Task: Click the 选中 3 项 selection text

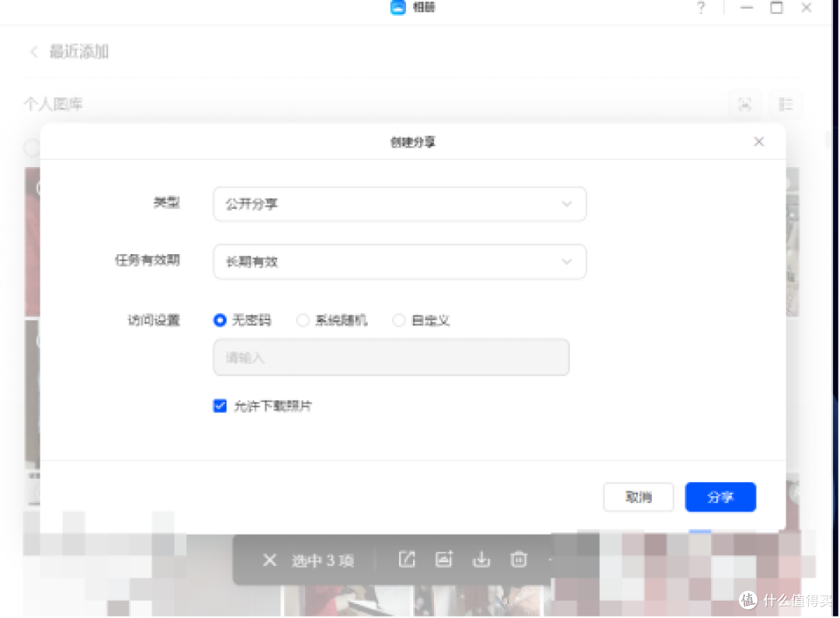Action: (x=323, y=560)
